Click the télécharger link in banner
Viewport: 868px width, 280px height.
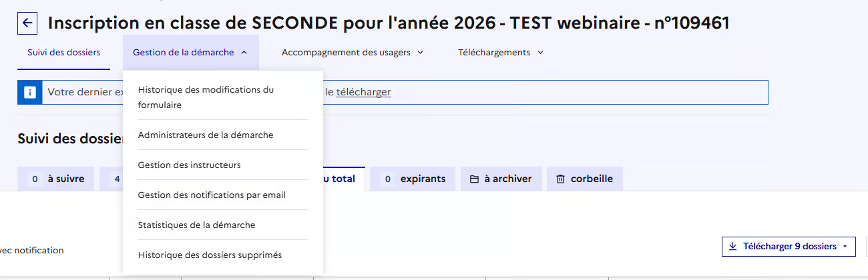[x=363, y=92]
